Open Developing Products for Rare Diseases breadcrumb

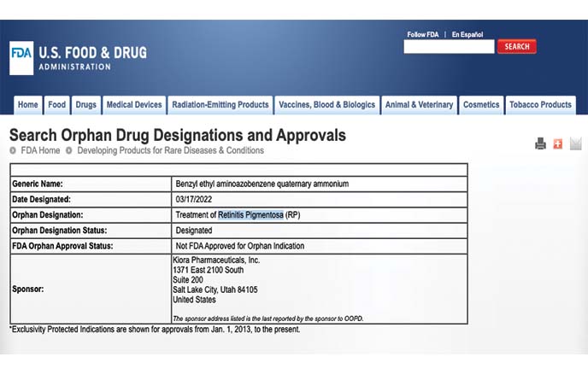(171, 150)
